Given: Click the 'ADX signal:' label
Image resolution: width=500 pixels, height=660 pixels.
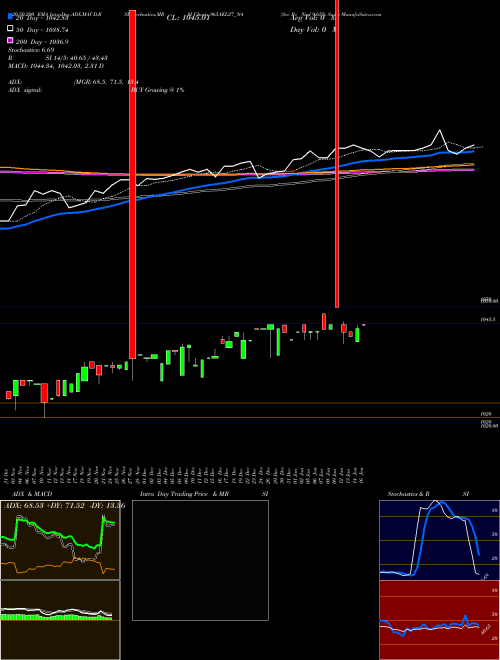Looking at the screenshot, I should point(25,90).
